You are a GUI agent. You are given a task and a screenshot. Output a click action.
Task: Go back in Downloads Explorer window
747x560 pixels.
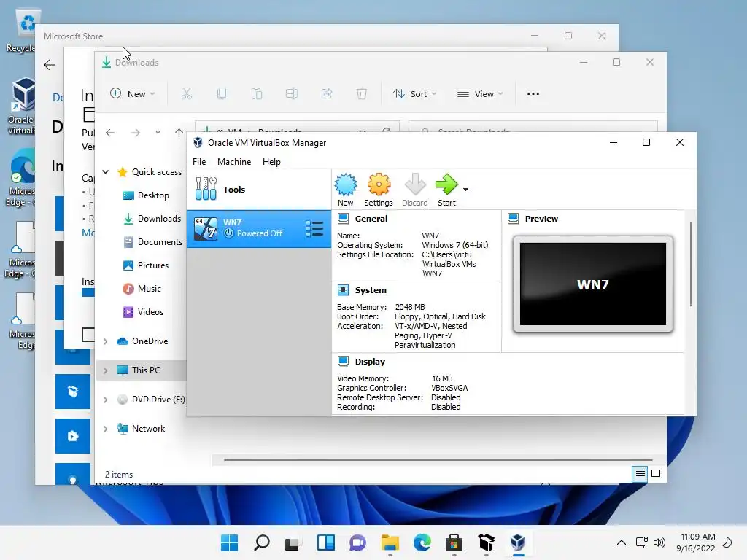click(110, 133)
